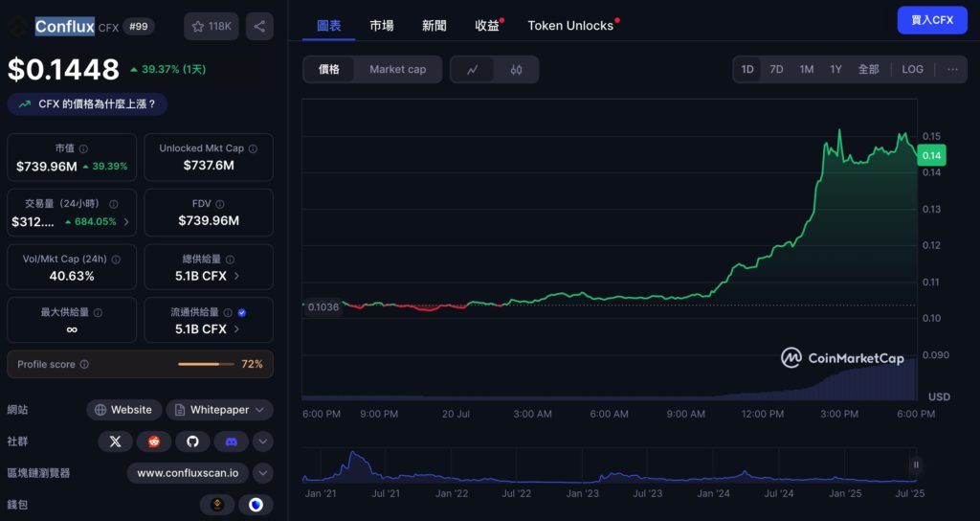The height and width of the screenshot is (521, 980).
Task: Click the Conflux coin logo
Action: click(17, 27)
